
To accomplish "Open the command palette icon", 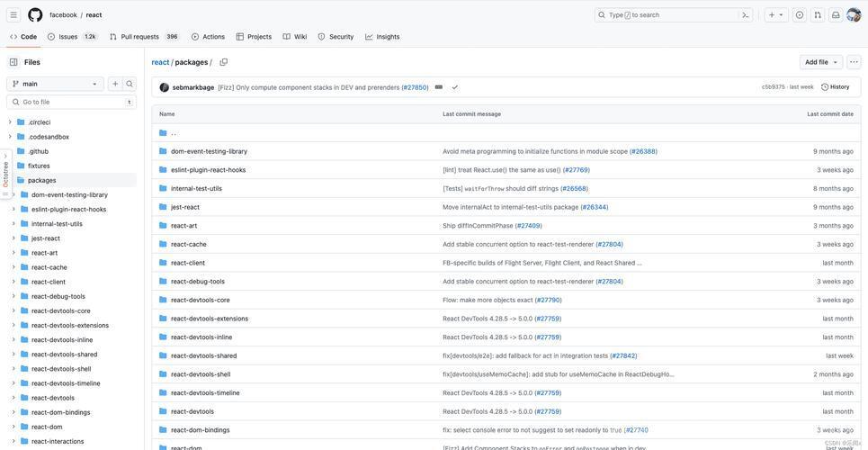I will coord(746,15).
